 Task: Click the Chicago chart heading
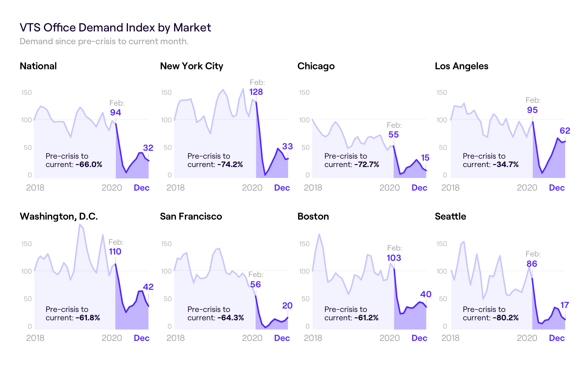[316, 66]
